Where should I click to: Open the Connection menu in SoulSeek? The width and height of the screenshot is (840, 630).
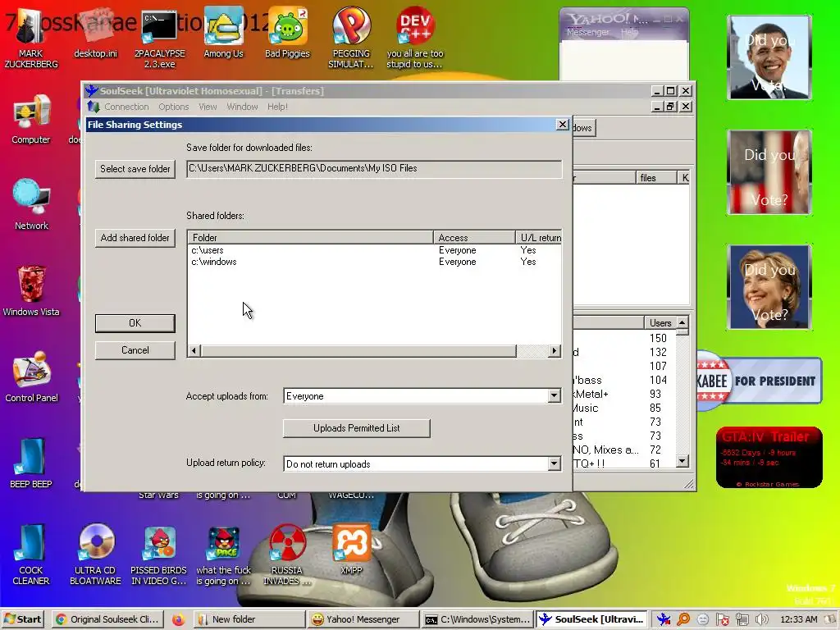[x=126, y=107]
